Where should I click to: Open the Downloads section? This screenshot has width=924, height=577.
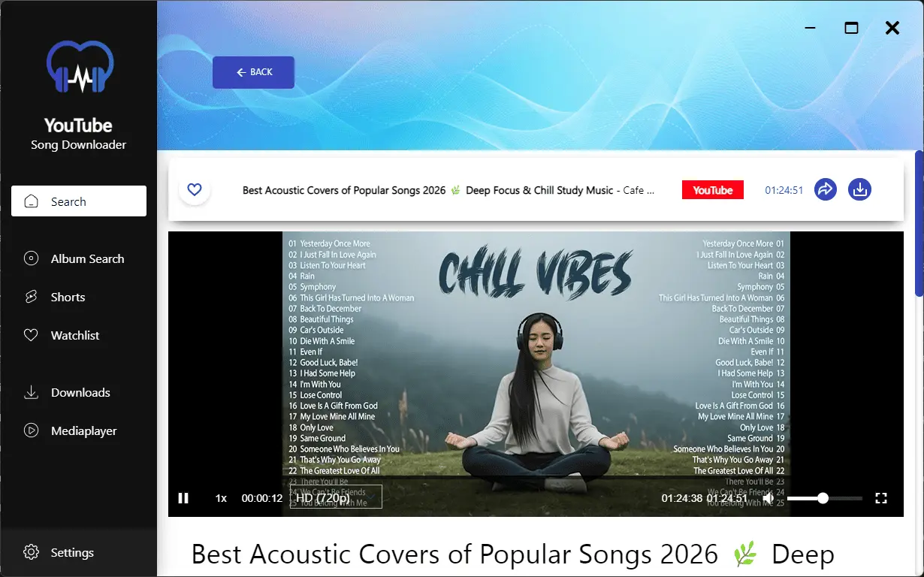pos(79,392)
